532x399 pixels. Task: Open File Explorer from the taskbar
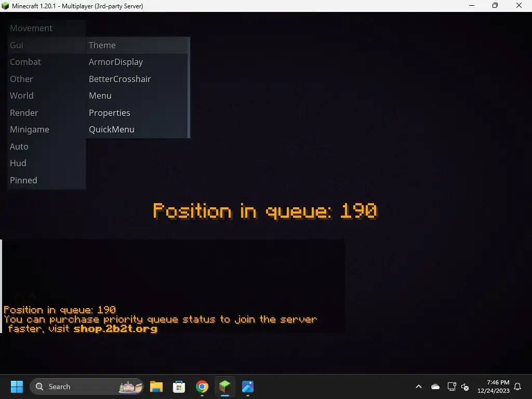click(x=156, y=387)
